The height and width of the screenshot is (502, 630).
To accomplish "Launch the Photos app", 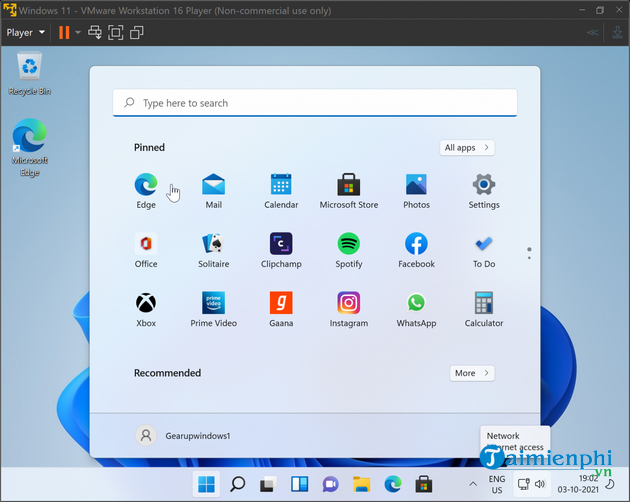I will point(416,191).
